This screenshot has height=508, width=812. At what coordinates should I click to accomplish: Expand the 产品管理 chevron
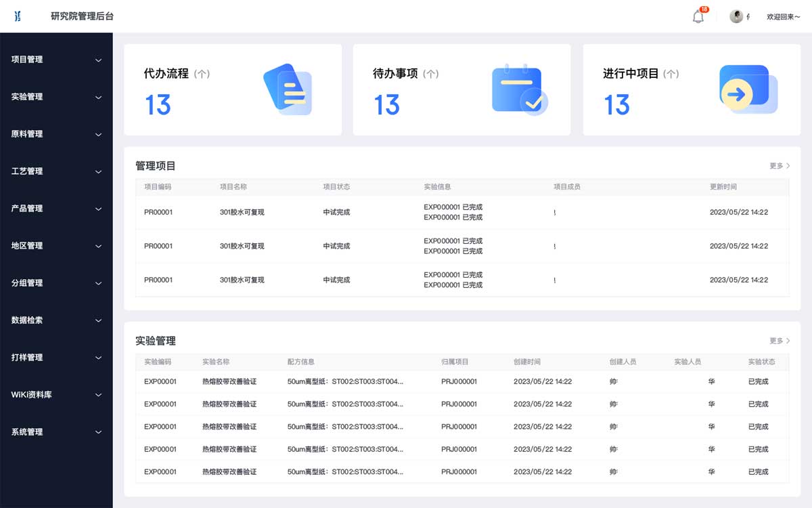pos(98,209)
